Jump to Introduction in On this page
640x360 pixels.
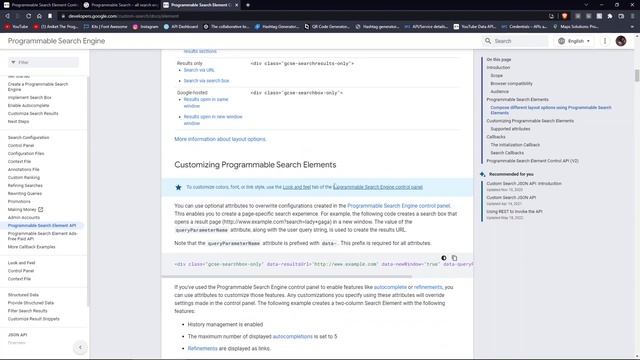tap(498, 67)
